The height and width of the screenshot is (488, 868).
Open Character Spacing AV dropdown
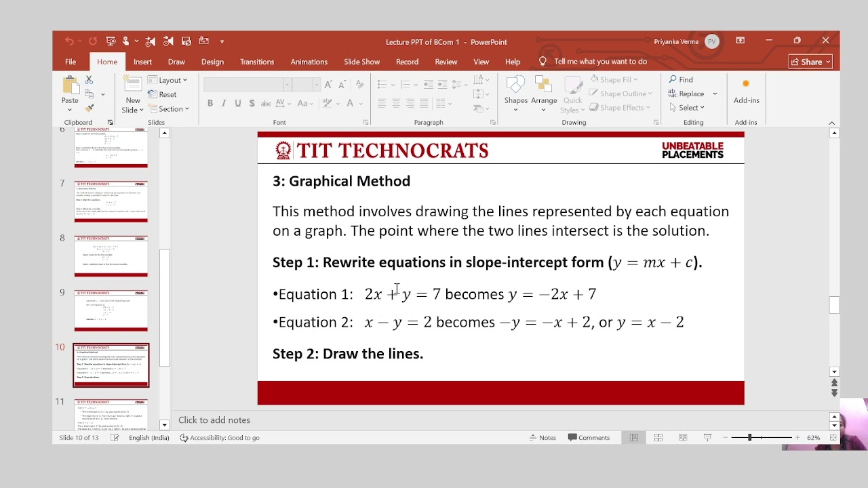click(283, 103)
